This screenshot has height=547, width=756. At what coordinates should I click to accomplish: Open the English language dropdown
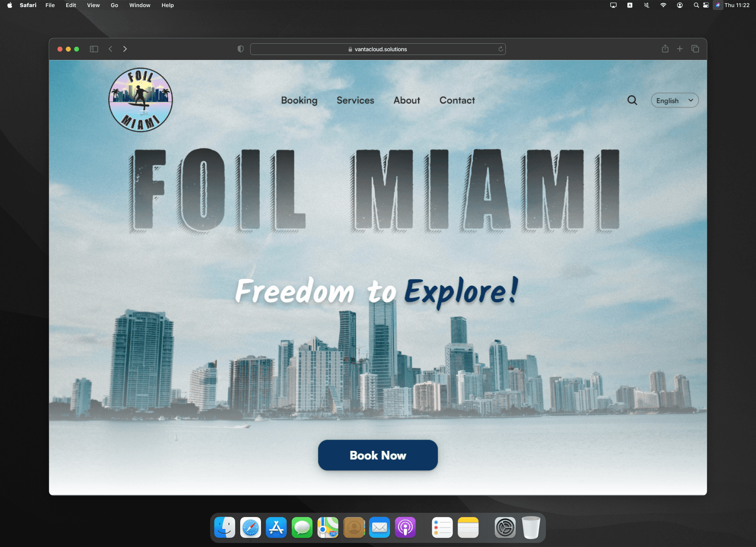click(674, 100)
